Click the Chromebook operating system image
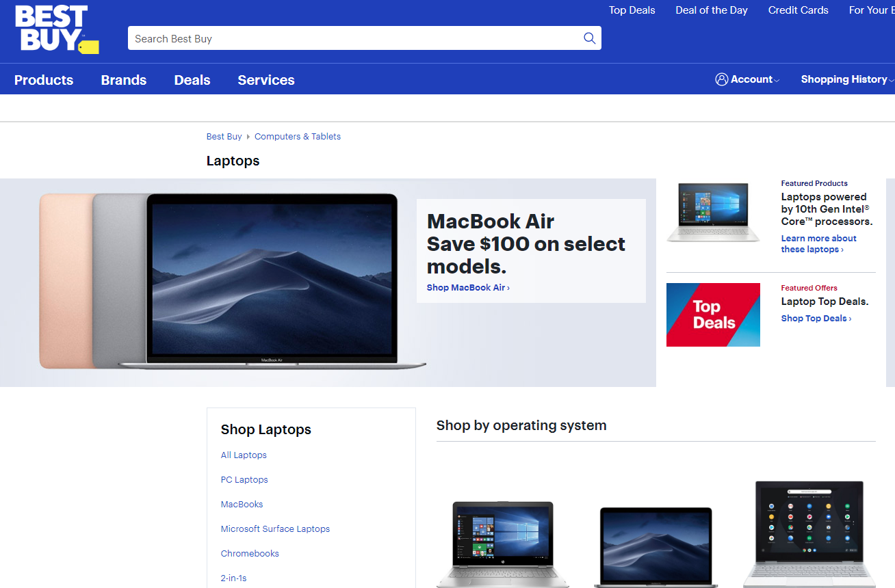Screen dimensions: 895x588 [x=809, y=534]
